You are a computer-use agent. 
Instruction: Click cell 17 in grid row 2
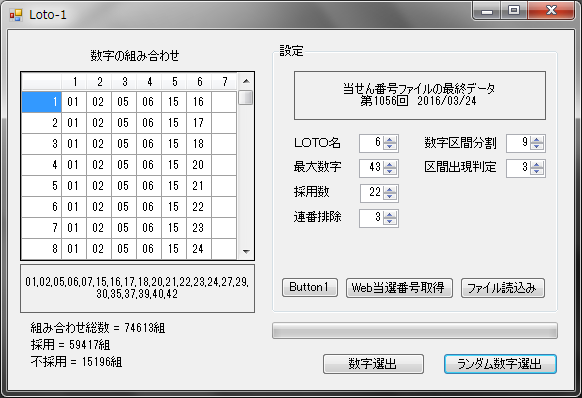199,123
